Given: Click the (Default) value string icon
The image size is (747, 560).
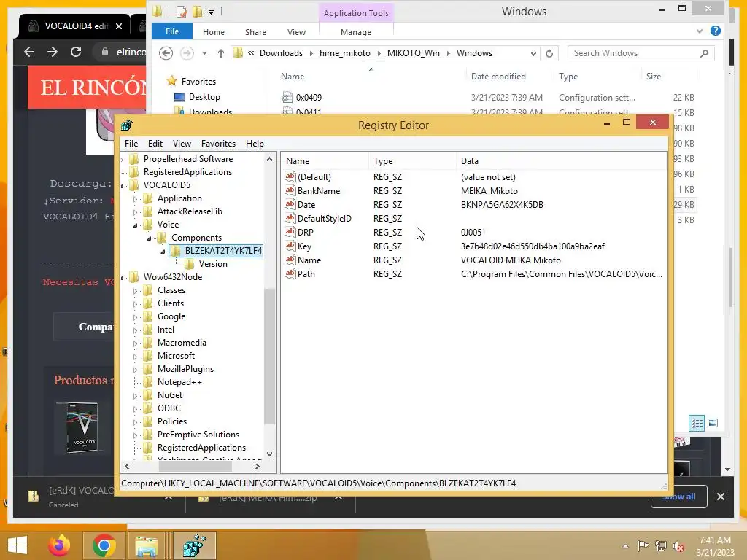Looking at the screenshot, I should click(x=290, y=176).
